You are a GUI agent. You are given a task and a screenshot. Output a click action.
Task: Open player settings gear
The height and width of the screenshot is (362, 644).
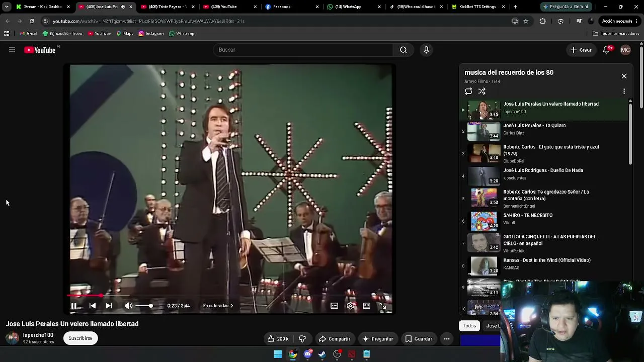point(351,306)
